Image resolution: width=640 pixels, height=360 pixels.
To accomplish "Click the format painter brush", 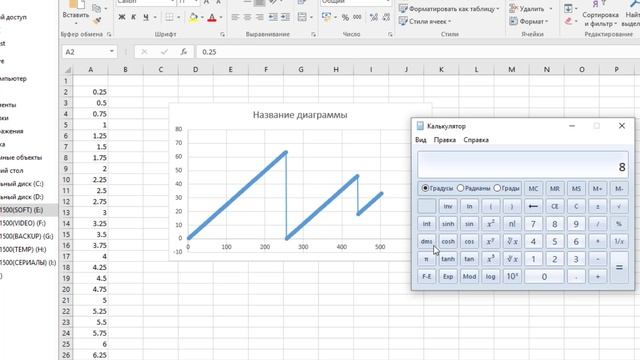I will pyautogui.click(x=97, y=20).
